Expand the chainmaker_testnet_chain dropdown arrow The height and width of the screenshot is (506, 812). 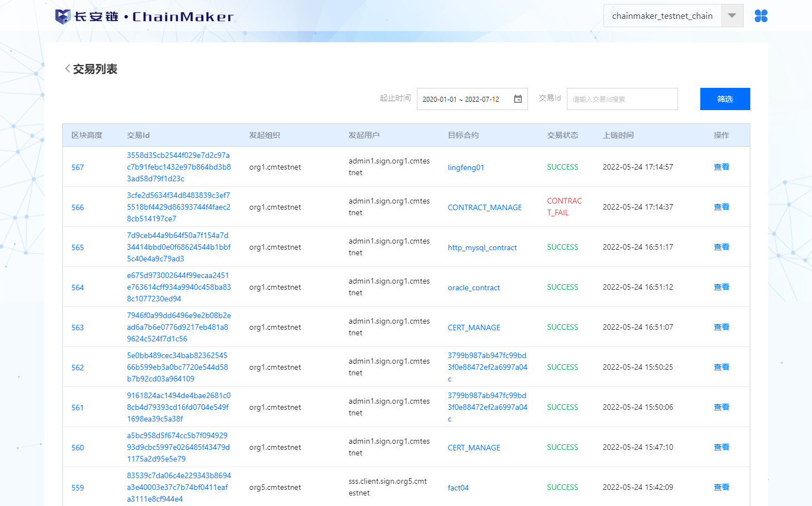point(731,16)
